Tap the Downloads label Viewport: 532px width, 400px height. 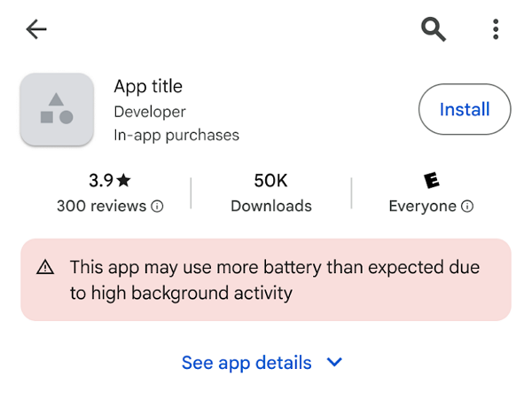pos(270,207)
